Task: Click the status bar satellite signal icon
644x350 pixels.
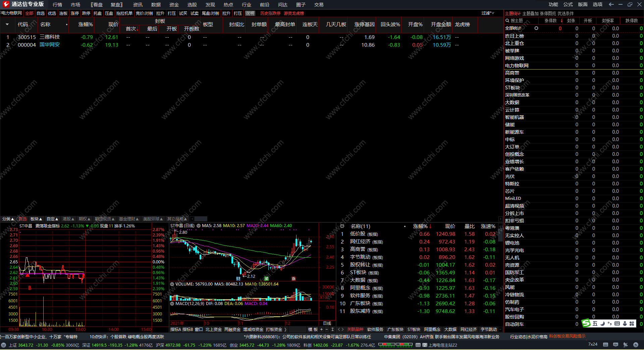Action: coord(626,345)
